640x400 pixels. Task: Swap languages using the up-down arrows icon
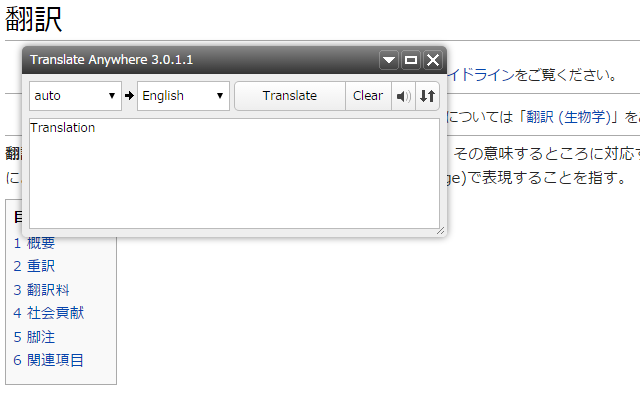427,96
